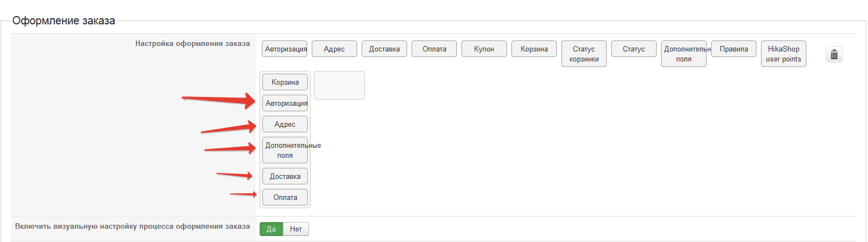Select 'Корзина' block in top row
868x242 pixels.
[x=534, y=49]
